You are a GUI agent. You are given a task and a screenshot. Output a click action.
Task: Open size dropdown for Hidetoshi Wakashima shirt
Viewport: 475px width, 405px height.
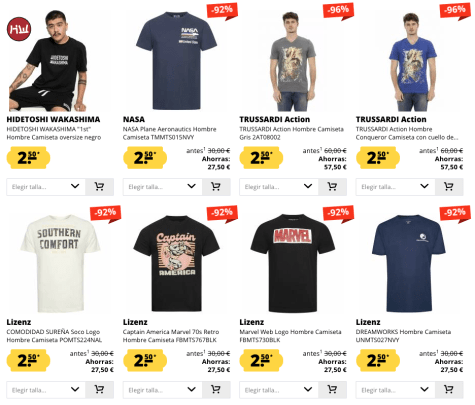click(46, 187)
